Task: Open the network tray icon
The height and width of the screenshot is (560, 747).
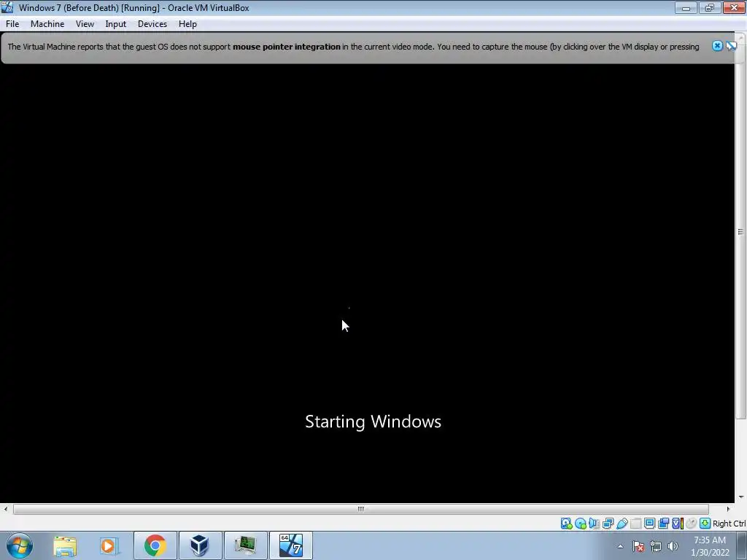Action: click(x=656, y=546)
